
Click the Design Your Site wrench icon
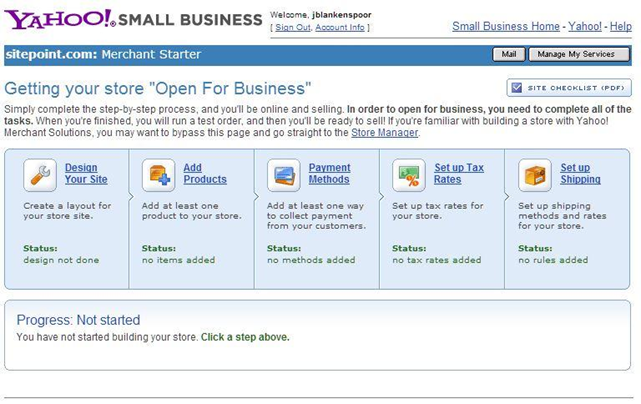click(39, 175)
